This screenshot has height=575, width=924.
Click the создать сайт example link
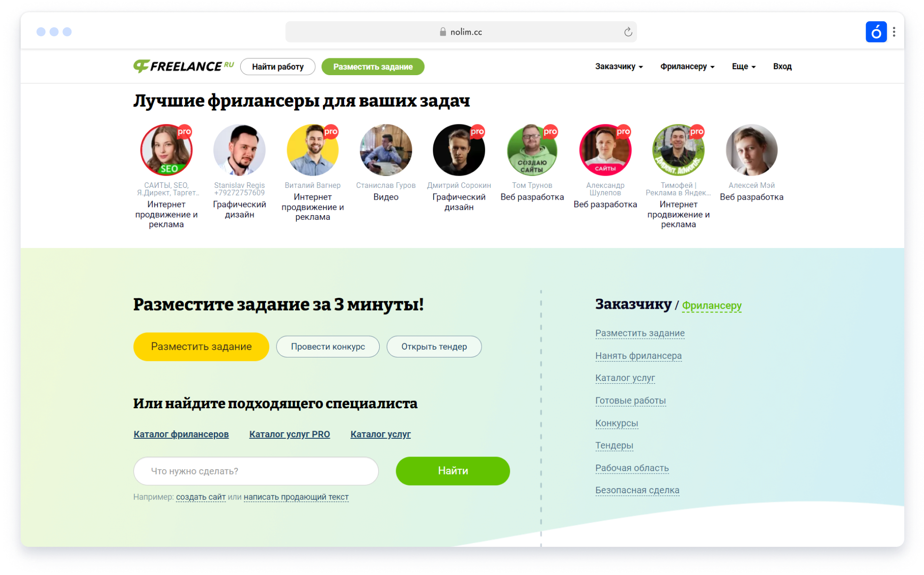[201, 497]
